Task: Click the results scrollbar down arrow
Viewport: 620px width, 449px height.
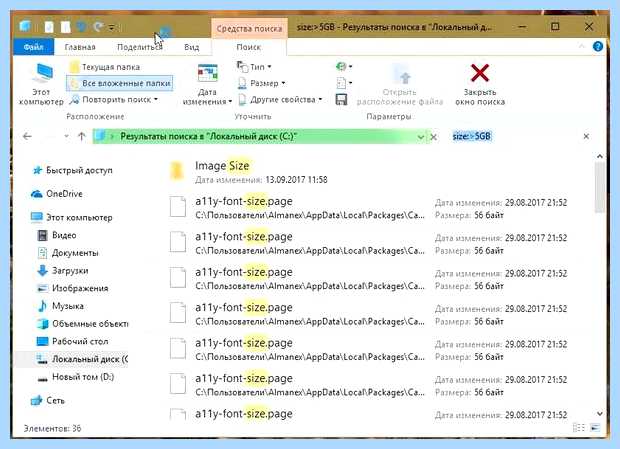Action: [600, 413]
